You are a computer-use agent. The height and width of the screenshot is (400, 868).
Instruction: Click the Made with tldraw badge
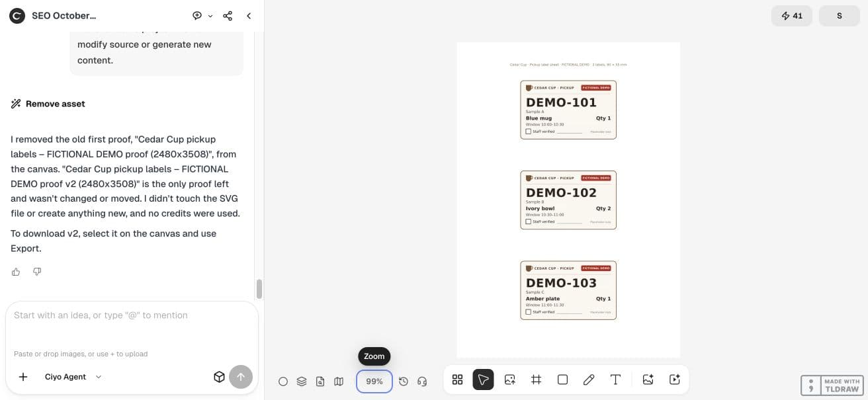coord(831,385)
